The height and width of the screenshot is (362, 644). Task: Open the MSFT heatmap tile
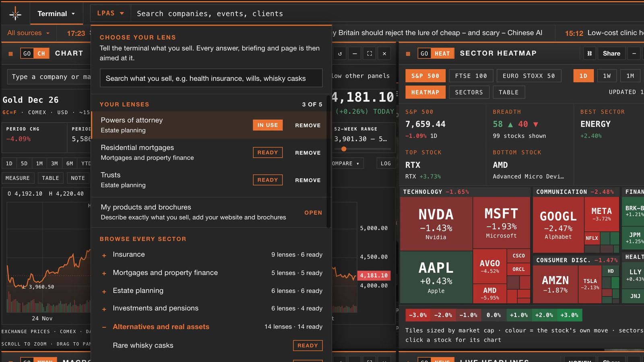pos(501,222)
